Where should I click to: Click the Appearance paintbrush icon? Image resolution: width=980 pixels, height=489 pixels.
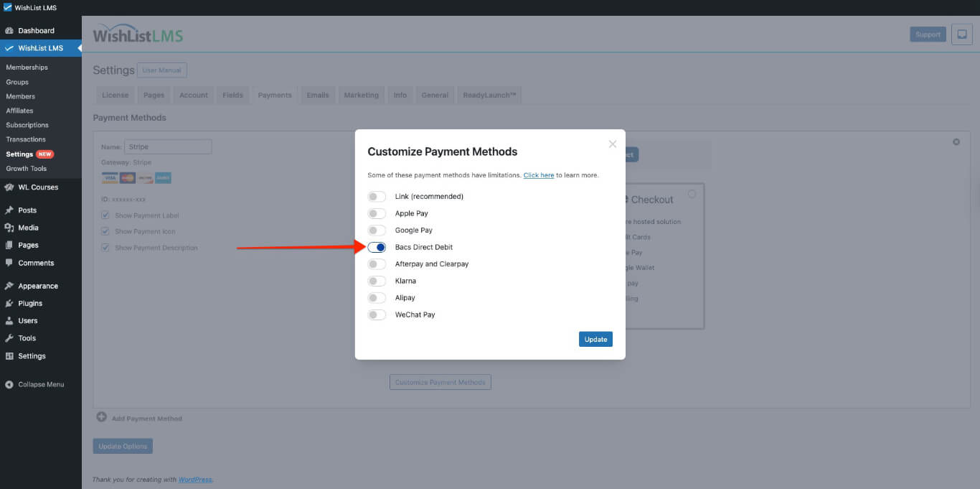pos(9,286)
